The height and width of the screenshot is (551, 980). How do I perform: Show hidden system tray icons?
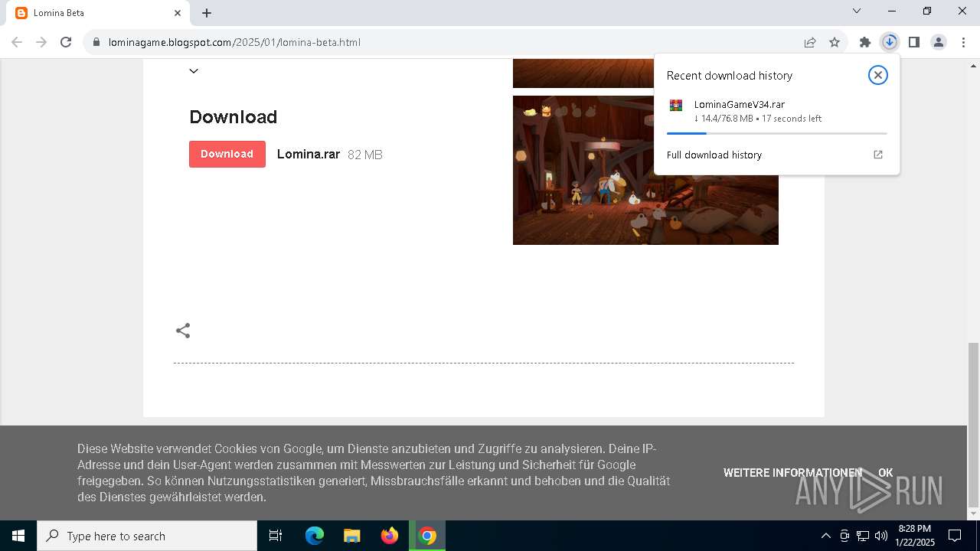[825, 536]
